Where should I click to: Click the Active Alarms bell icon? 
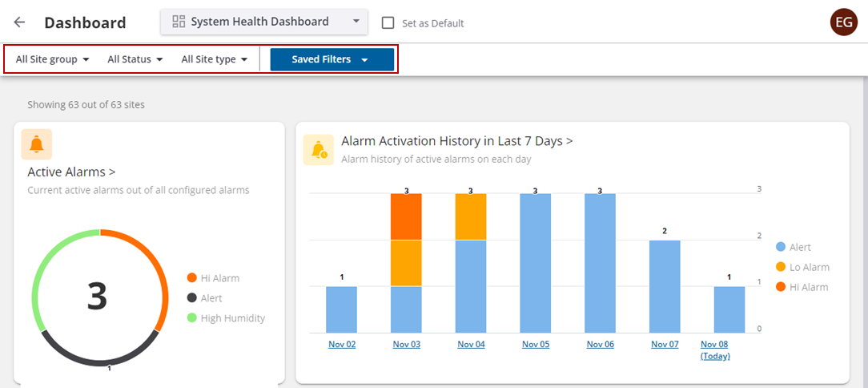pyautogui.click(x=37, y=144)
